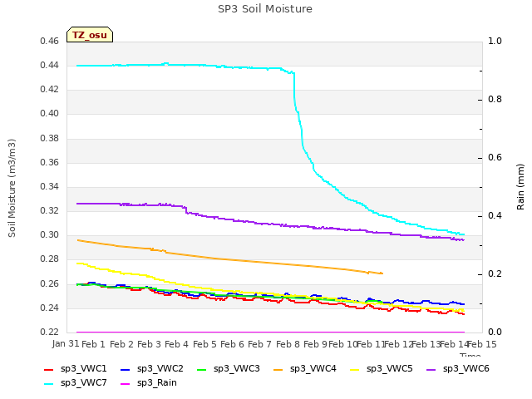
Task: Click the 0.26 soil moisture axis value
Action: pos(50,284)
